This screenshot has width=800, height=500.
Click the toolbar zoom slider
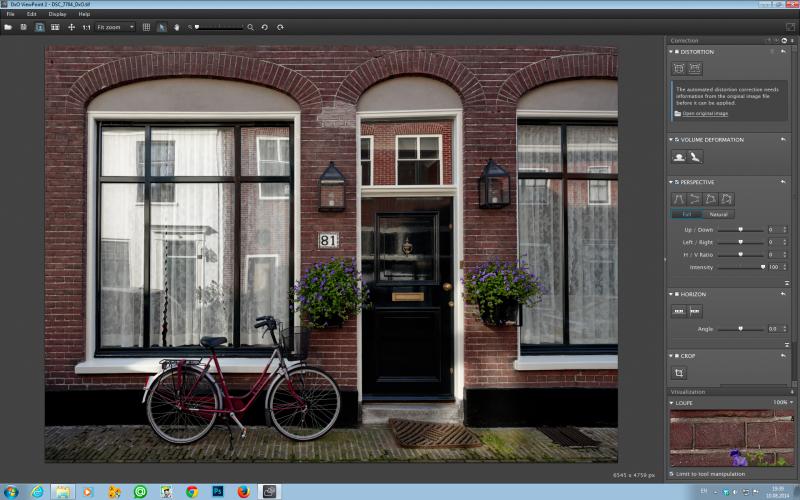[218, 27]
